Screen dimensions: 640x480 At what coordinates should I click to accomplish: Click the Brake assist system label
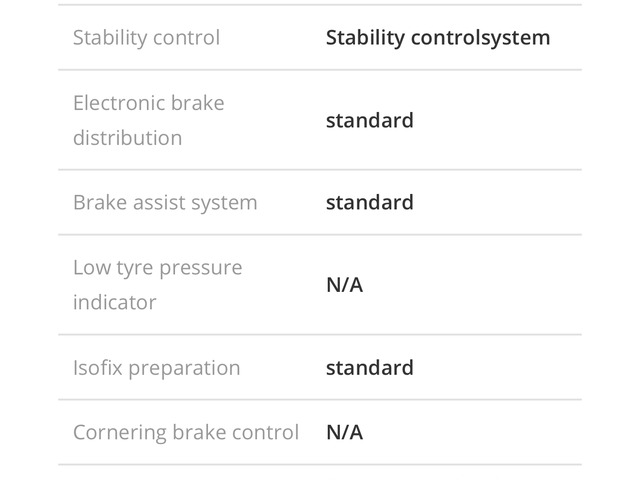[x=165, y=202]
